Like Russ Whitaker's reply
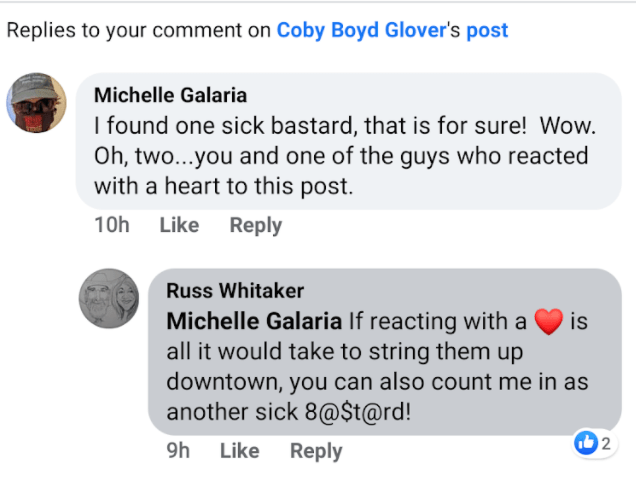 coord(239,451)
